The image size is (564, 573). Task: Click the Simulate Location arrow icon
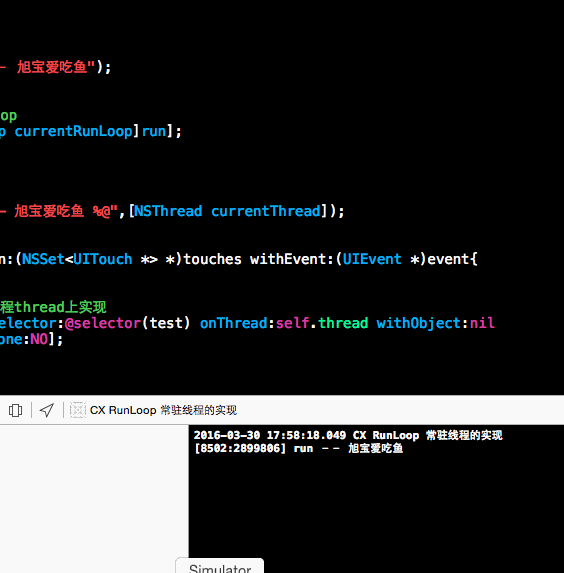(x=47, y=410)
